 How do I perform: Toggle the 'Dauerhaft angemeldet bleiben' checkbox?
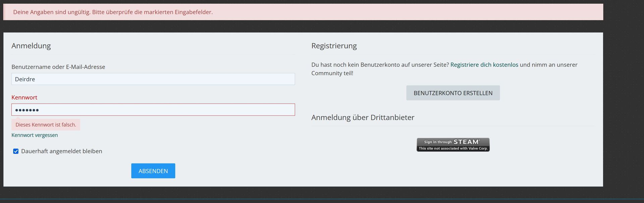click(x=16, y=151)
